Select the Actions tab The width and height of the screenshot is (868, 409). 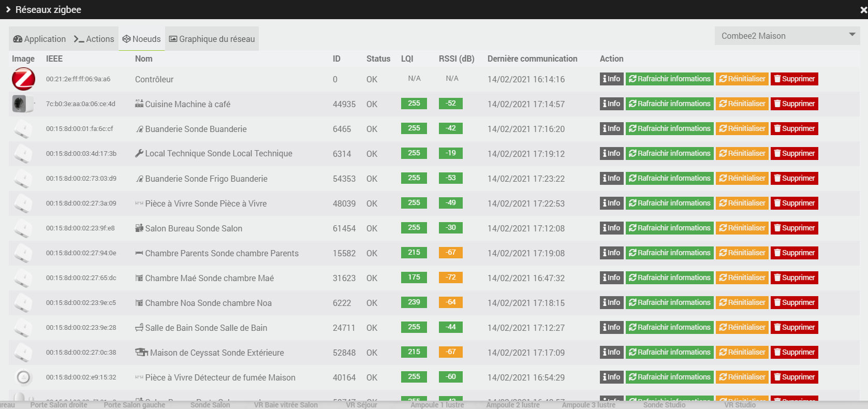point(94,39)
